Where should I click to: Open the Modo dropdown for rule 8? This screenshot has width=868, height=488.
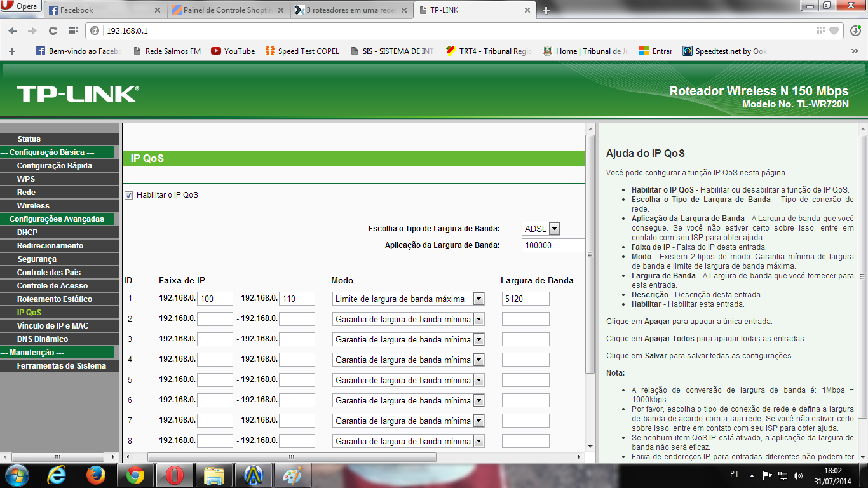[x=408, y=441]
